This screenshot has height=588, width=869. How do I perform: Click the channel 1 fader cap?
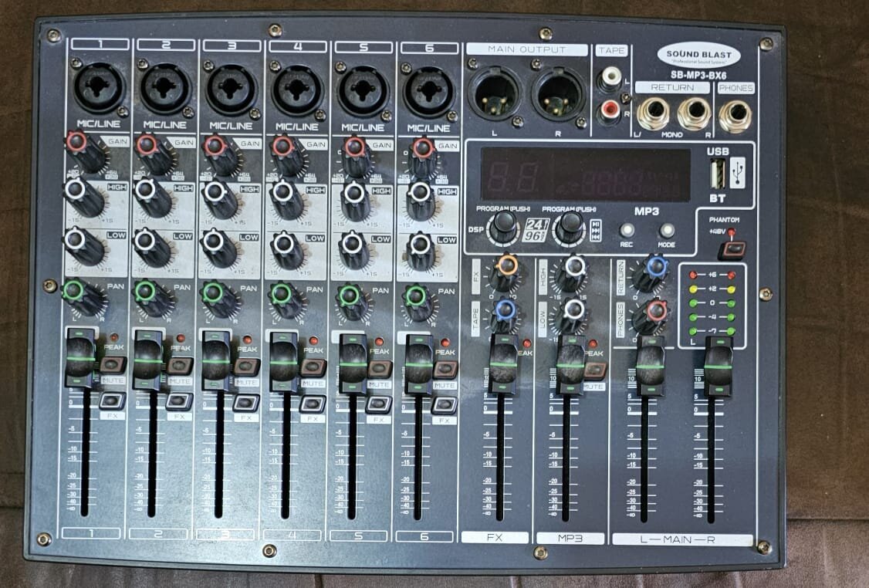pos(80,359)
